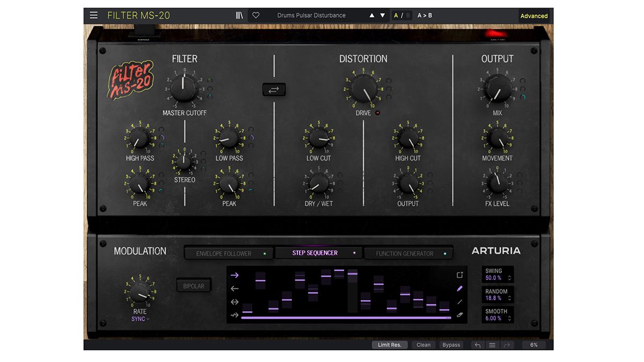
Task: Select the pencil draw tool in the sequencer
Action: tap(459, 289)
